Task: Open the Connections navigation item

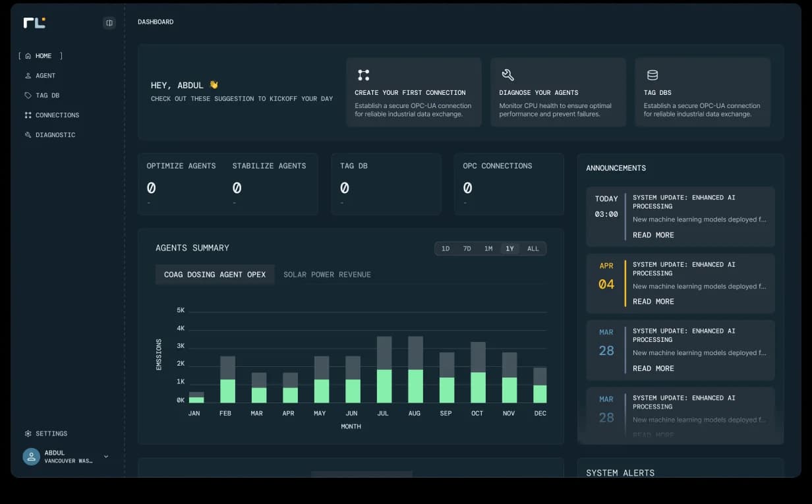Action: 52,115
